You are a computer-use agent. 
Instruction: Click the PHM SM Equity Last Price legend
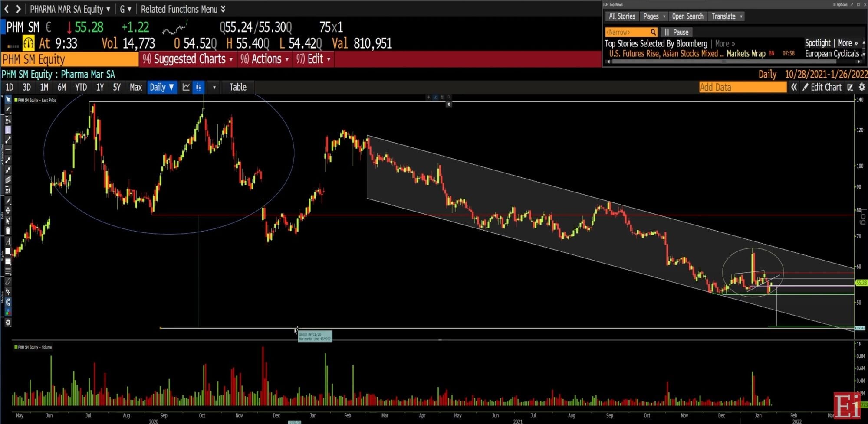coord(35,100)
